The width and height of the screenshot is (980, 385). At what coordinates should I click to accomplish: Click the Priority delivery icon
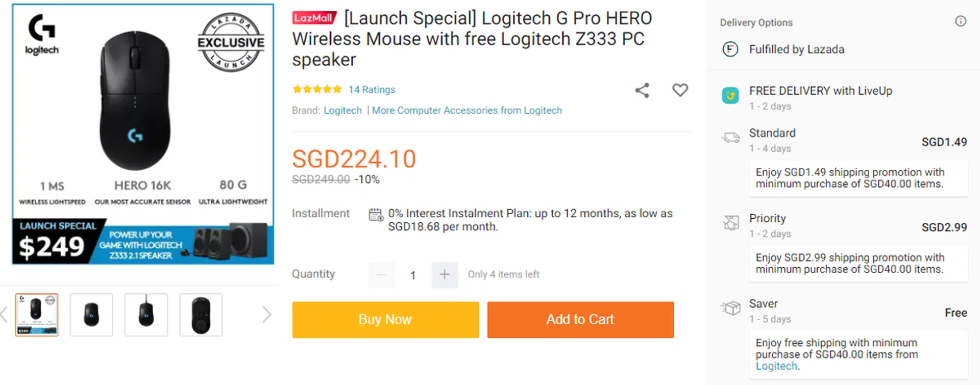(x=730, y=223)
